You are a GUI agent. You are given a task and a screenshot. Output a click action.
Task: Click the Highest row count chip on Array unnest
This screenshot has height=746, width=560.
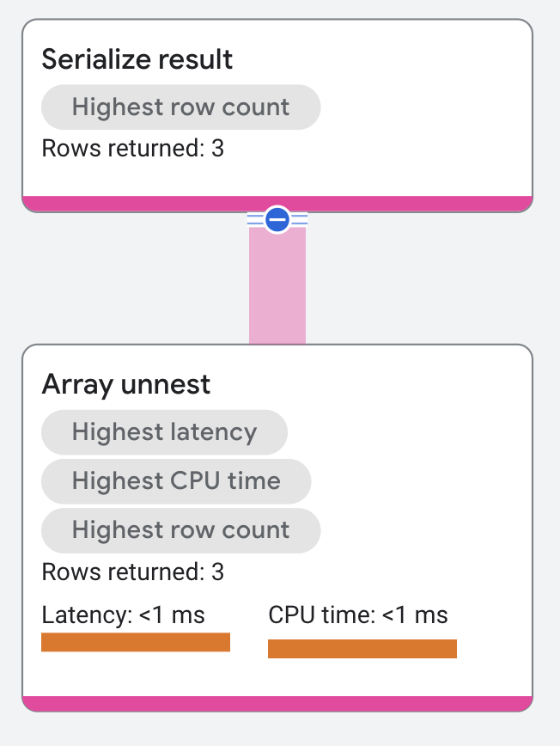click(x=180, y=530)
